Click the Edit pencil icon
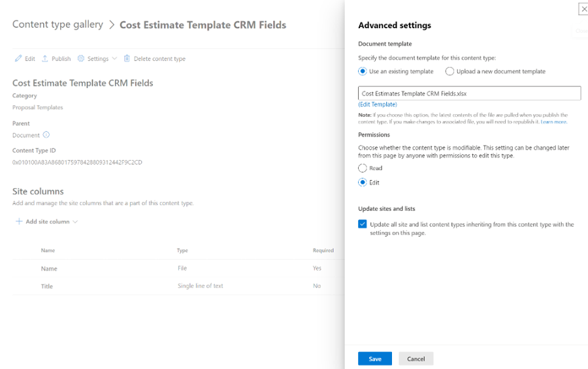The image size is (588, 369). (18, 59)
